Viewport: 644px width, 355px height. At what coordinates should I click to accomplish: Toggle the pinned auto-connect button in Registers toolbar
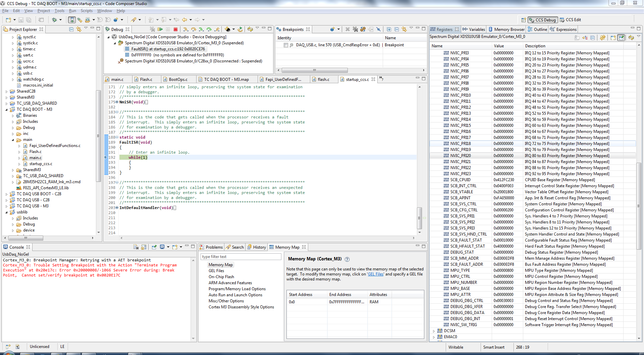pos(621,38)
